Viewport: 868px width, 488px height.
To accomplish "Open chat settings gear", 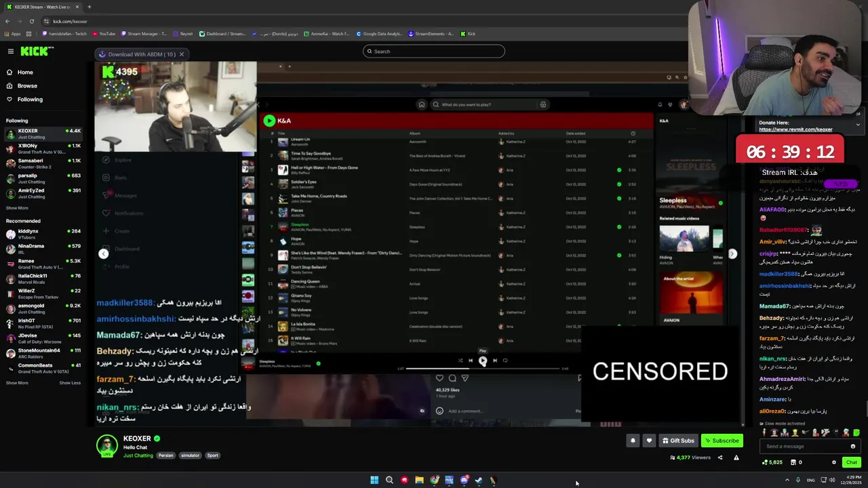I will 834,462.
